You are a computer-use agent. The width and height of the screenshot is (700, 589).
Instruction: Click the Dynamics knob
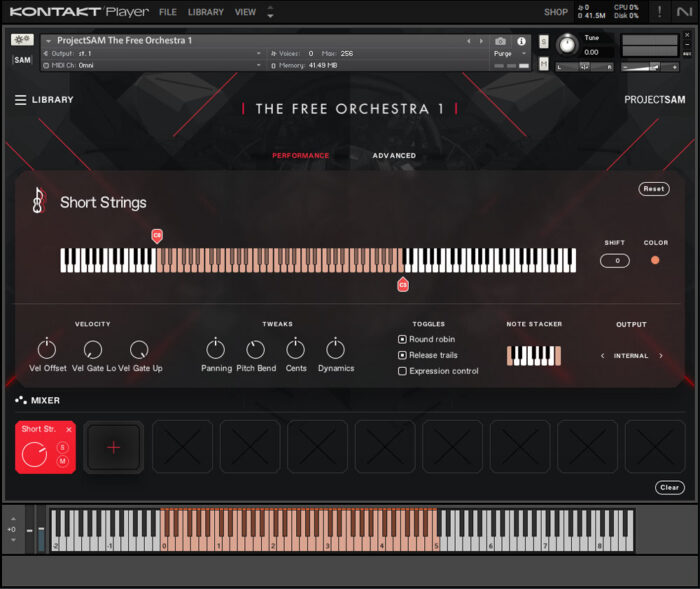tap(335, 349)
